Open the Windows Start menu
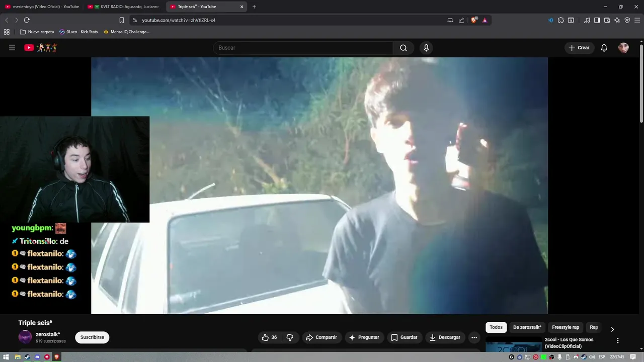The width and height of the screenshot is (644, 362). 7,357
